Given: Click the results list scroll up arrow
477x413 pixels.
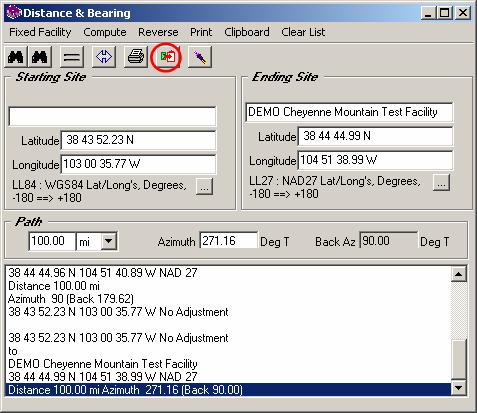Looking at the screenshot, I should click(459, 274).
